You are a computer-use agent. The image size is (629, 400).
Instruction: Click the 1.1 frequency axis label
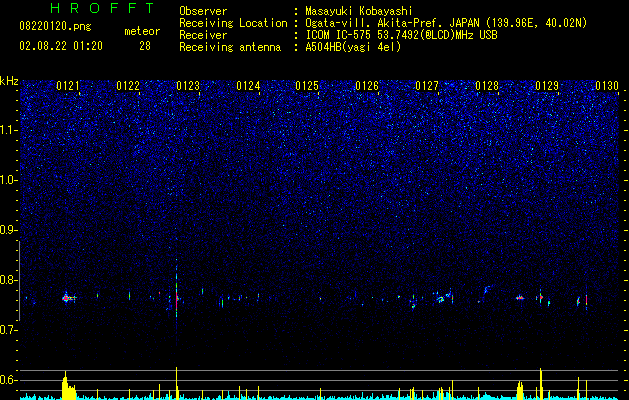[x=9, y=130]
